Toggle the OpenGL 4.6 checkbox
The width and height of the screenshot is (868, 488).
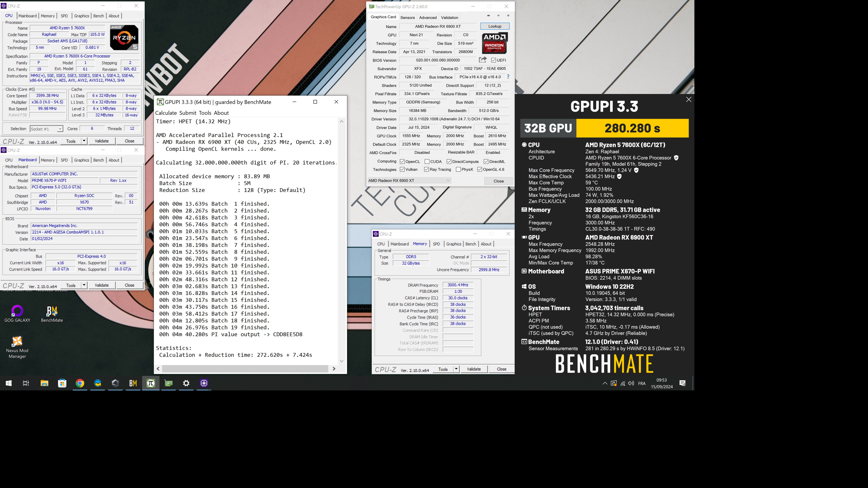tap(480, 169)
